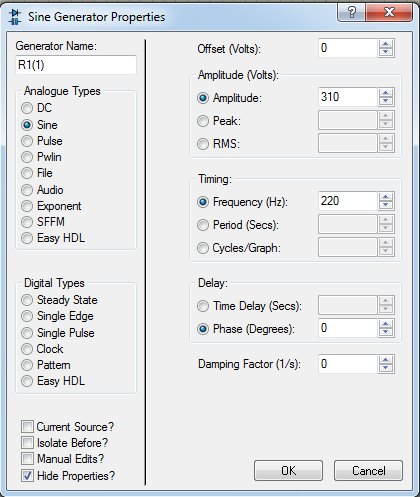Confirm settings with OK button

tap(288, 471)
